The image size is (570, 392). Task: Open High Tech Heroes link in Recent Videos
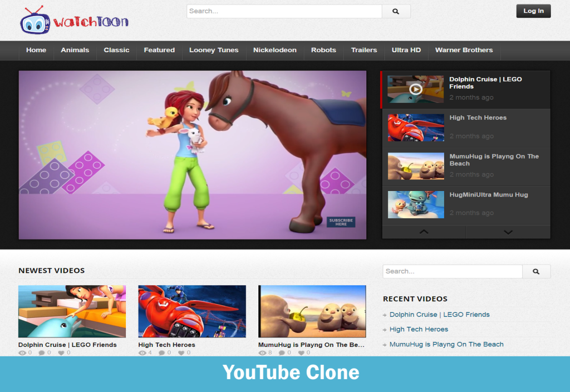click(419, 330)
